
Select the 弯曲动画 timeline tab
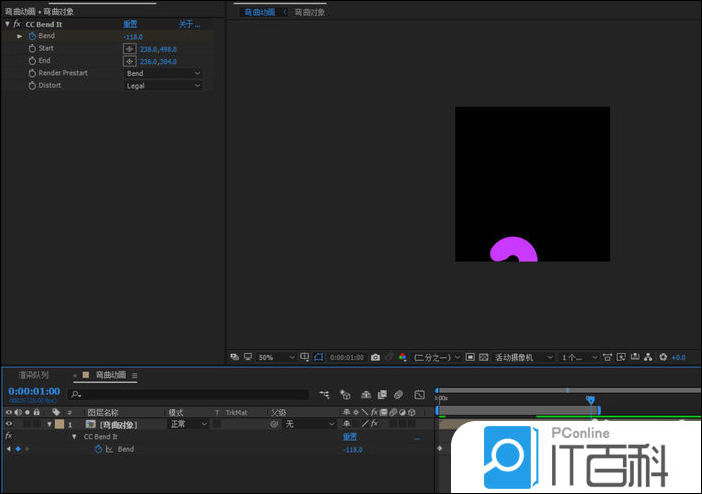(110, 375)
